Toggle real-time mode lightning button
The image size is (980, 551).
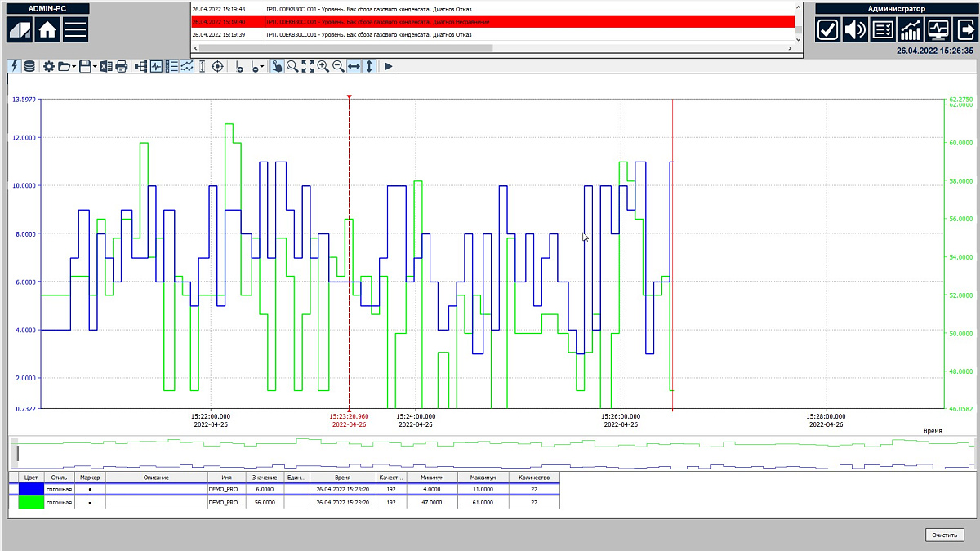point(15,66)
